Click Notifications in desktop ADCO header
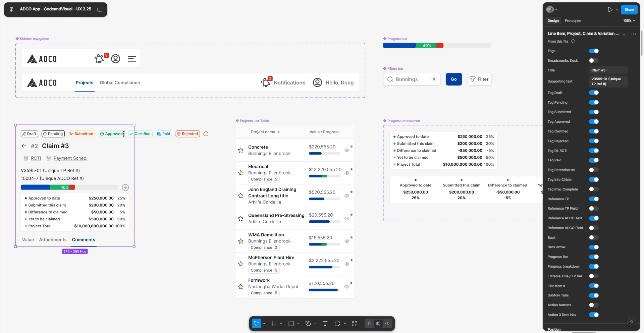 [x=289, y=82]
